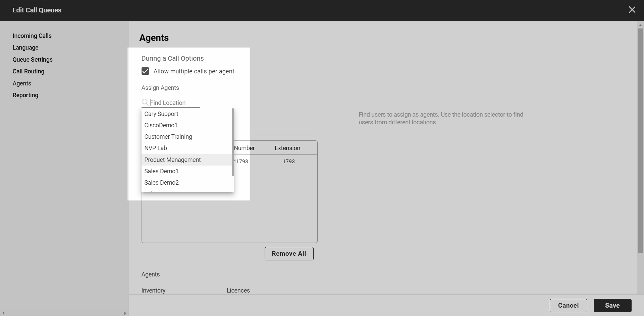
Task: Open the Call Routing section
Action: 29,71
